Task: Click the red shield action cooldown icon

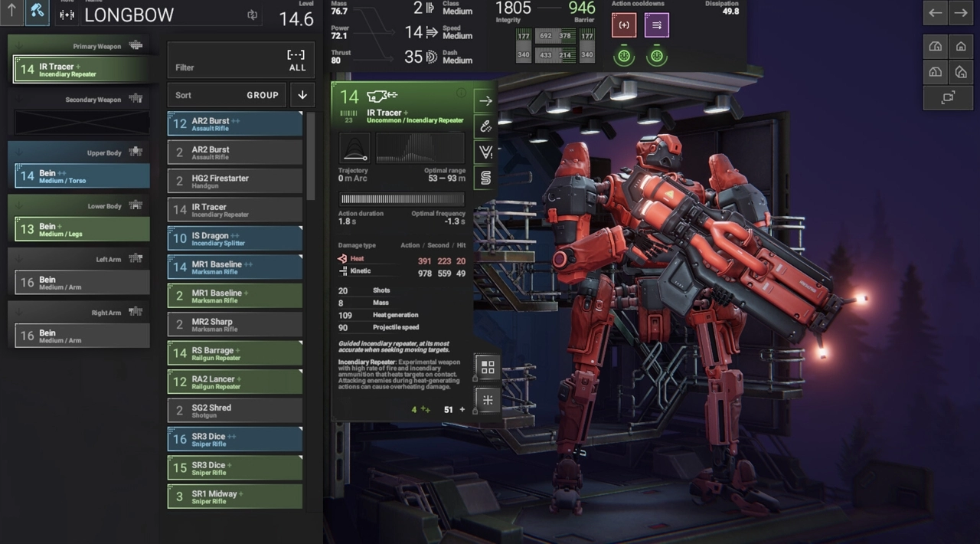Action: (x=624, y=25)
